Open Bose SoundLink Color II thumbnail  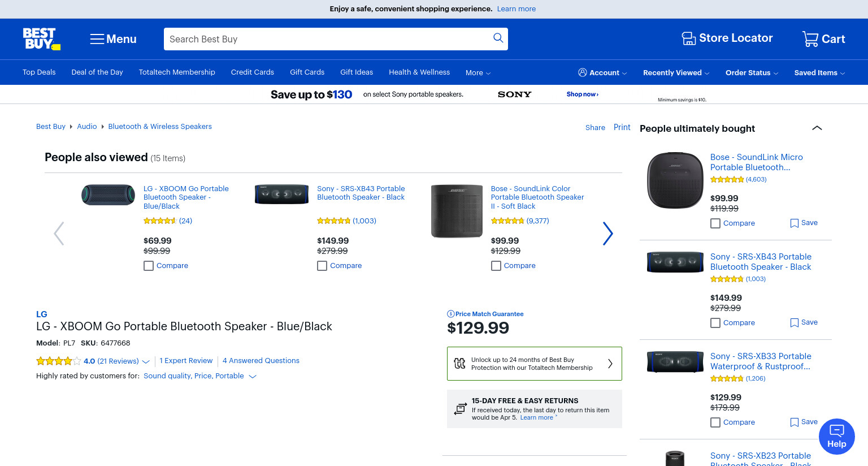457,211
